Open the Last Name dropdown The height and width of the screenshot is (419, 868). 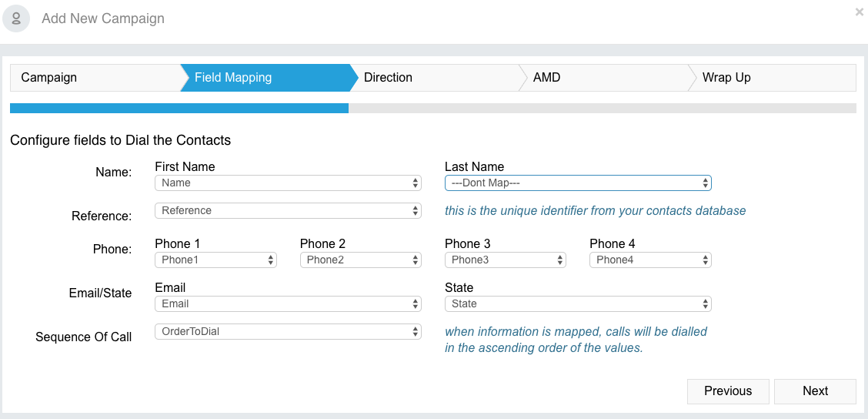[x=578, y=183]
